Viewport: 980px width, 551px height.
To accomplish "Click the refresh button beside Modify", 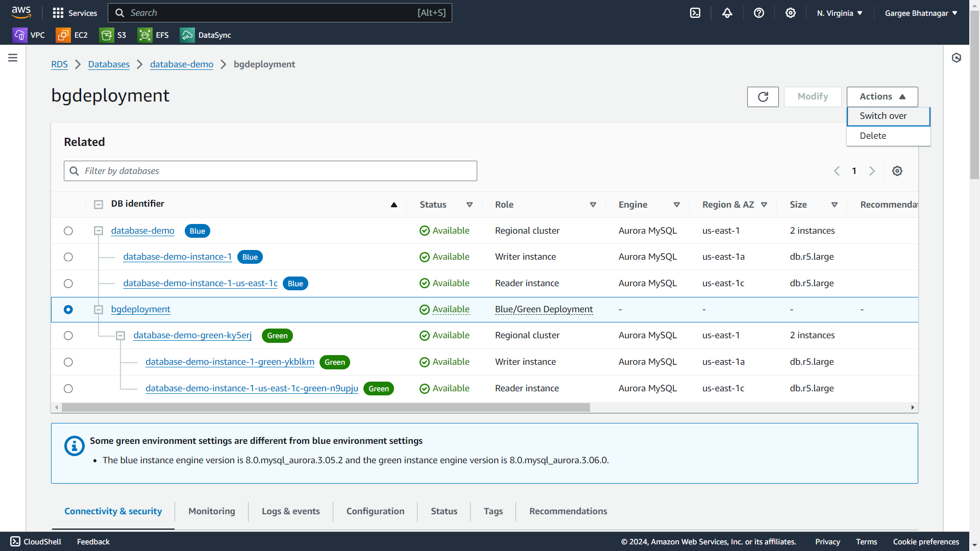I will coord(763,97).
